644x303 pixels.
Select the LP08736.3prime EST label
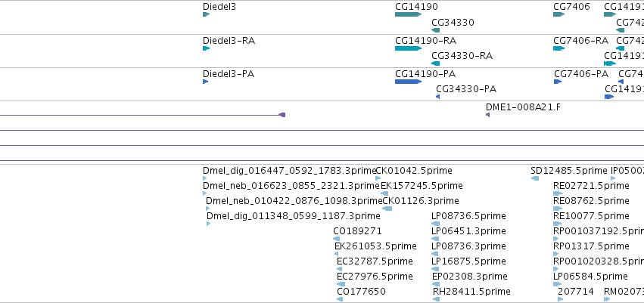tap(468, 246)
